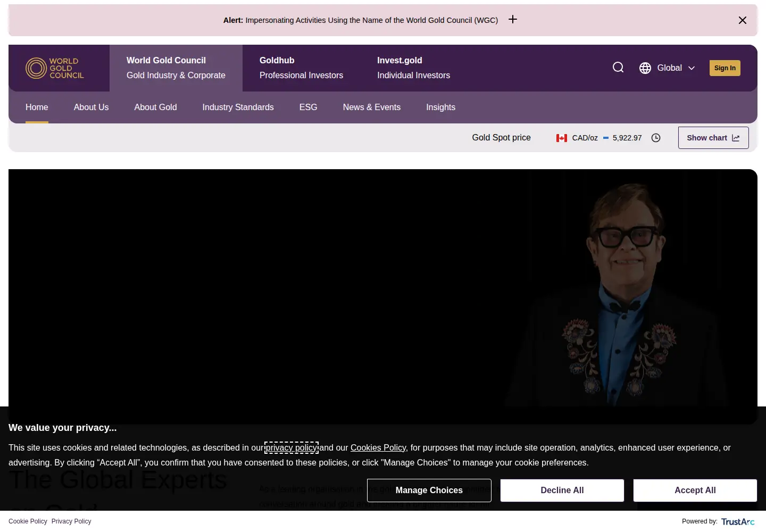Viewport: 766px width, 532px height.
Task: Click the impersonation alert text
Action: point(361,20)
